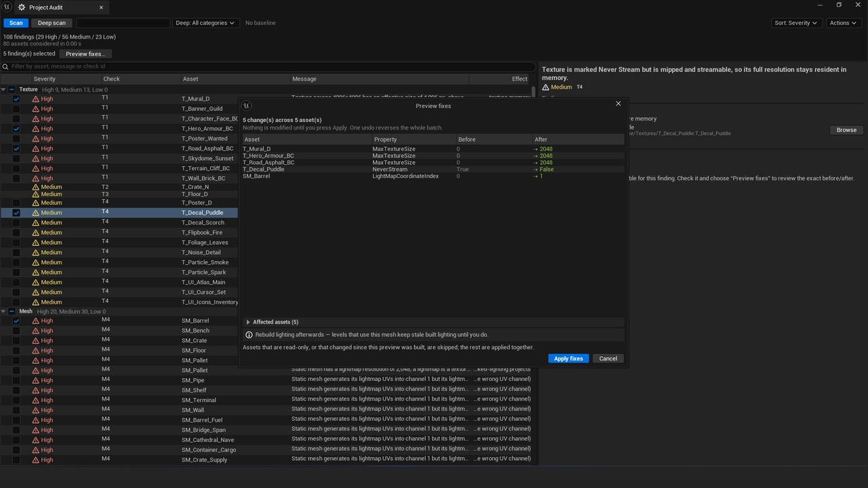Click the Medium warning icon on the T_Floor_D row

(x=36, y=195)
